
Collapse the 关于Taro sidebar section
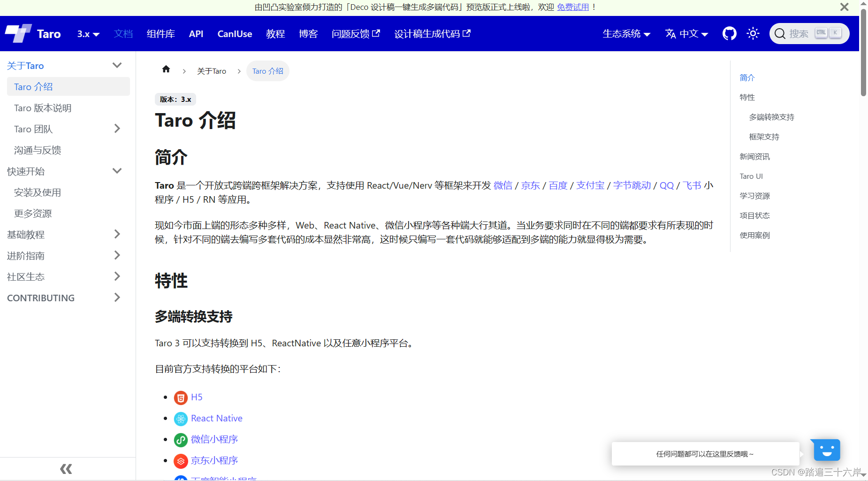(117, 65)
